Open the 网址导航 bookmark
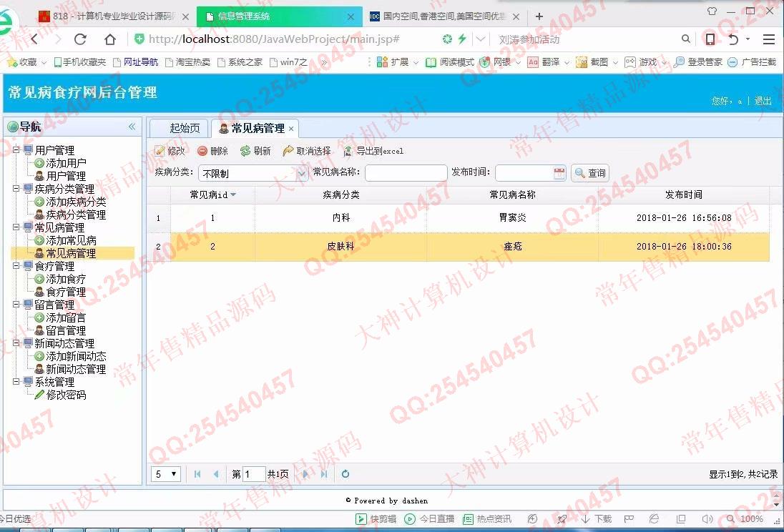The width and height of the screenshot is (784, 532). pos(136,62)
